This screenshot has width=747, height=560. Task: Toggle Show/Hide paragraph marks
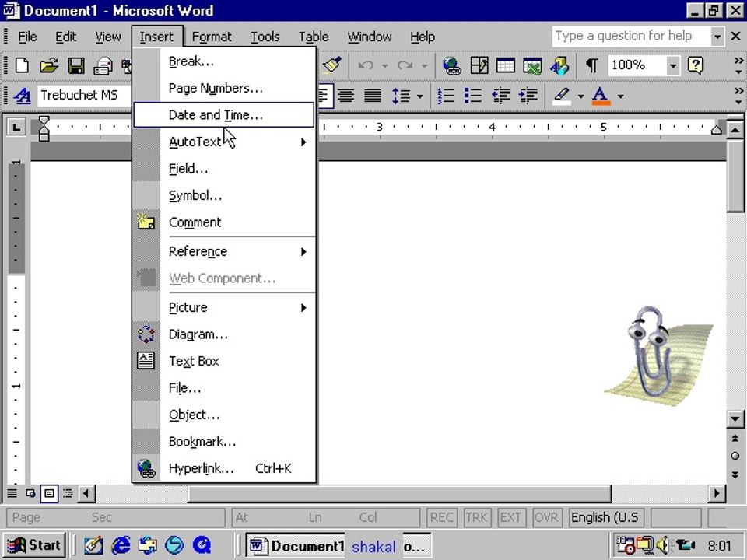point(591,65)
